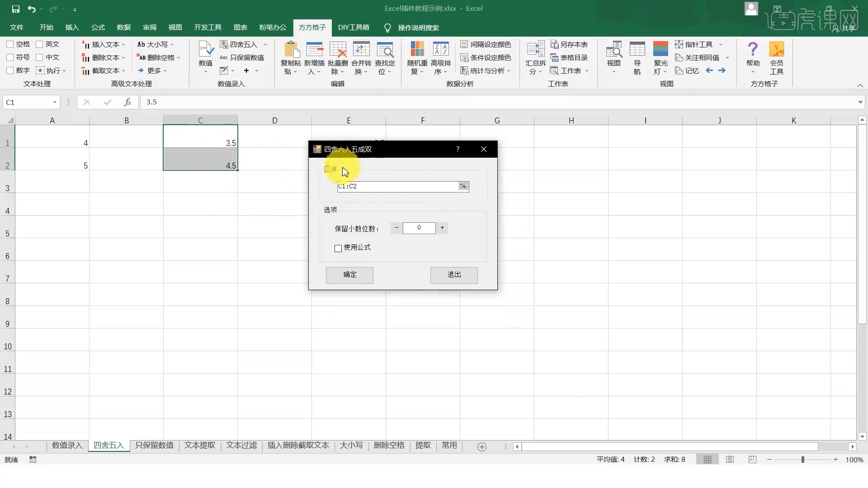Click the 保留小数位数 value field

tap(419, 228)
